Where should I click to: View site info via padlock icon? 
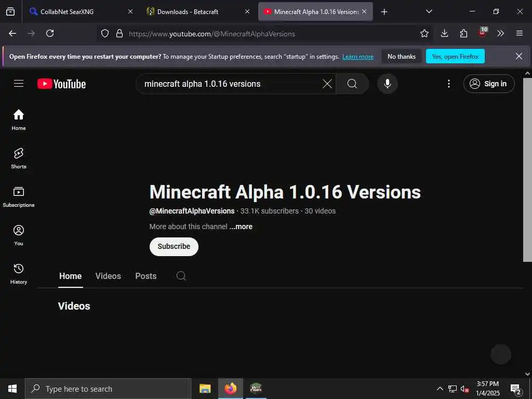(x=119, y=34)
